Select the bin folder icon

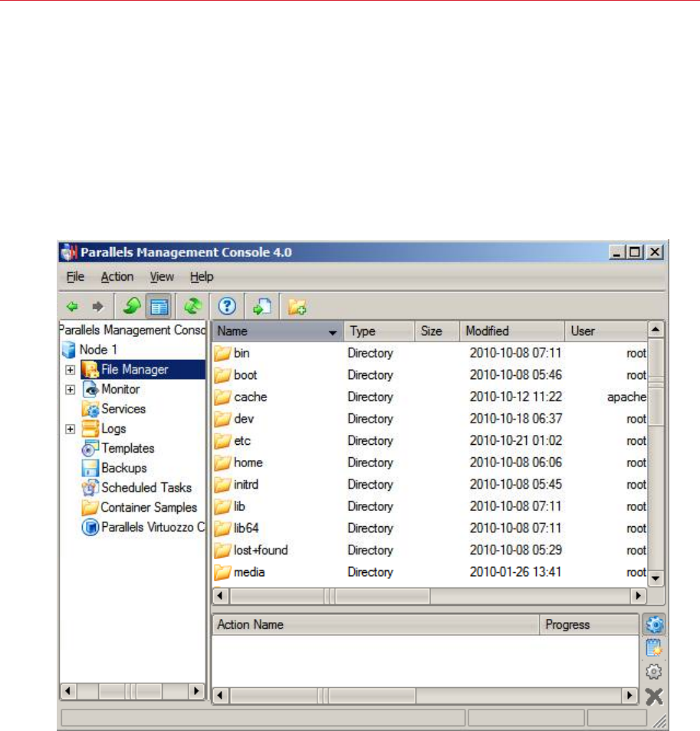pyautogui.click(x=222, y=354)
